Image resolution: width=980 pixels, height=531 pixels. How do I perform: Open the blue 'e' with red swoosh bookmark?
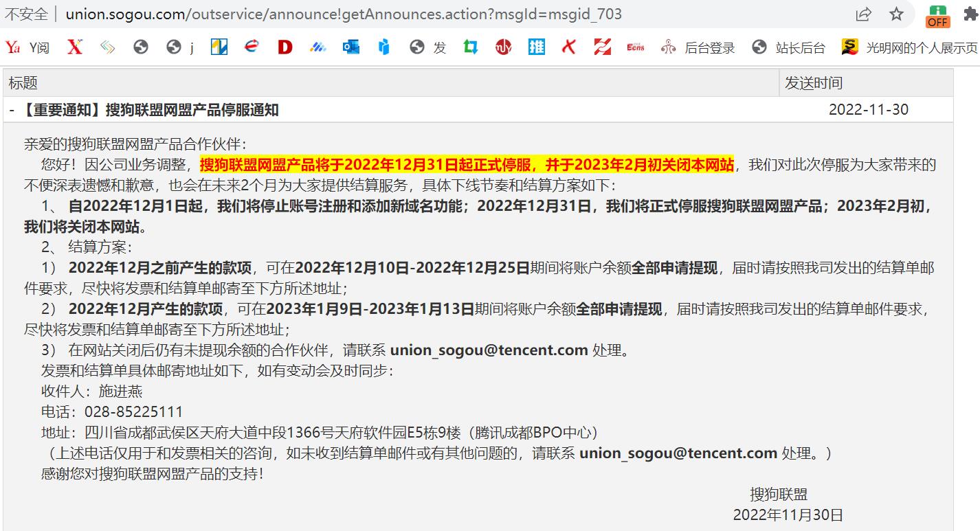252,47
